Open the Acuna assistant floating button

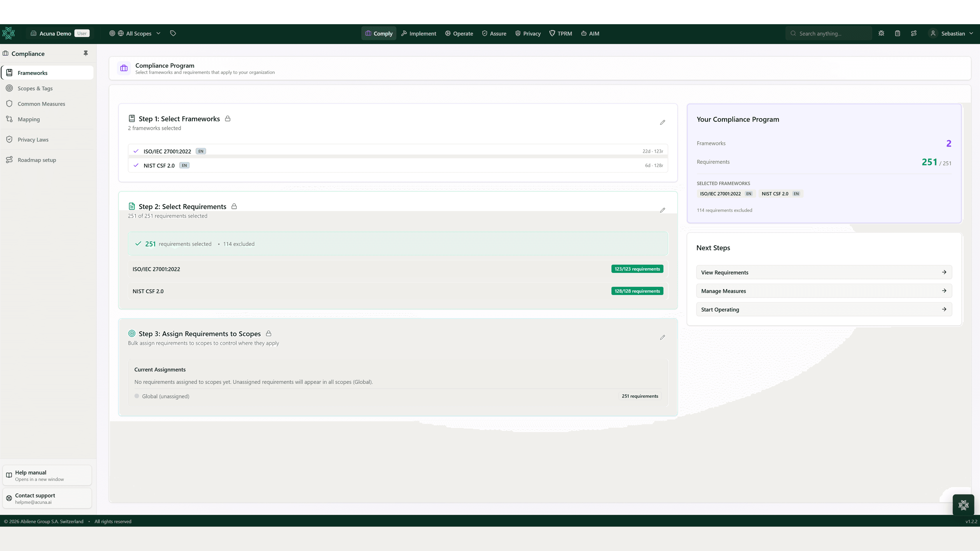click(x=963, y=505)
